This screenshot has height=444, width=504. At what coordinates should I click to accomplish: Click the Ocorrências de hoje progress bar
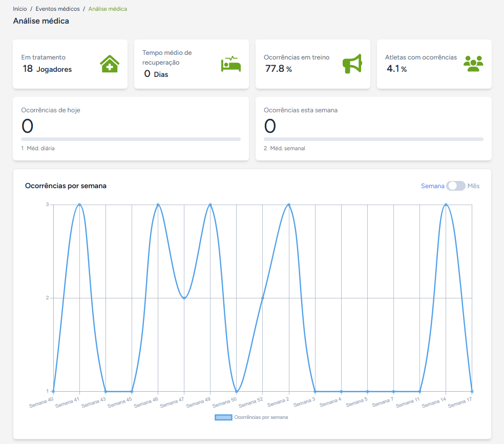tap(131, 139)
